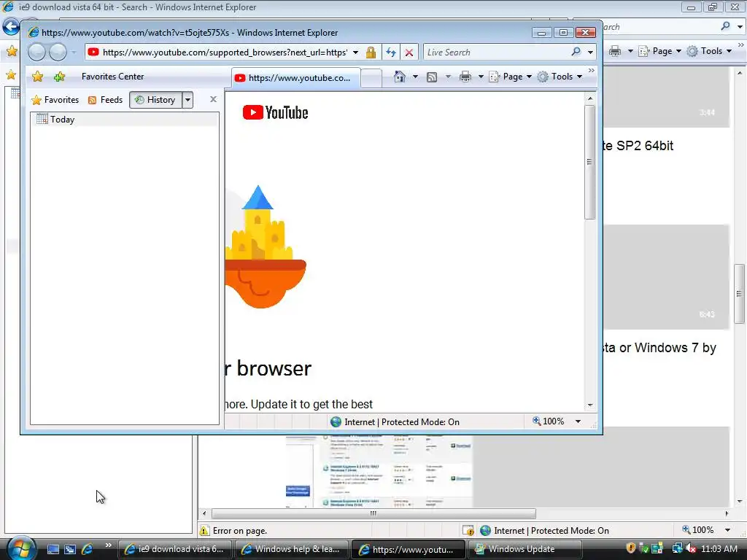
Task: Launch Internet Explorer from quick launch
Action: (88, 549)
